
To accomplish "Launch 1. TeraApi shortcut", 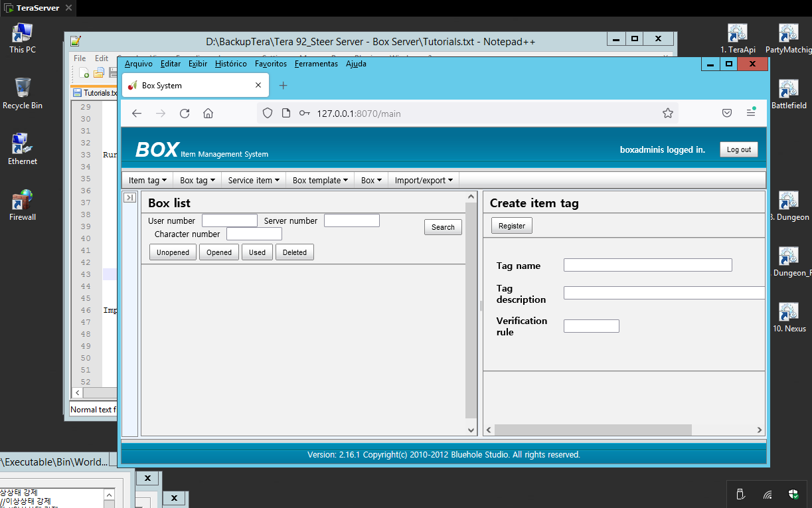I will [x=738, y=38].
